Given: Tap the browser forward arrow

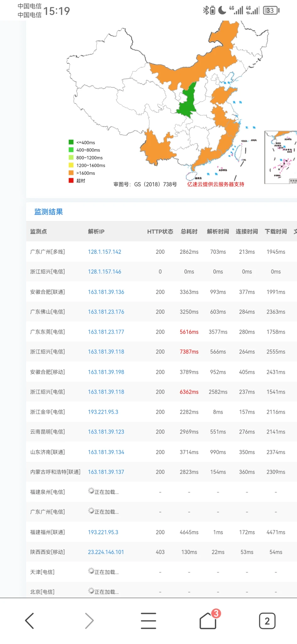Looking at the screenshot, I should 89,621.
